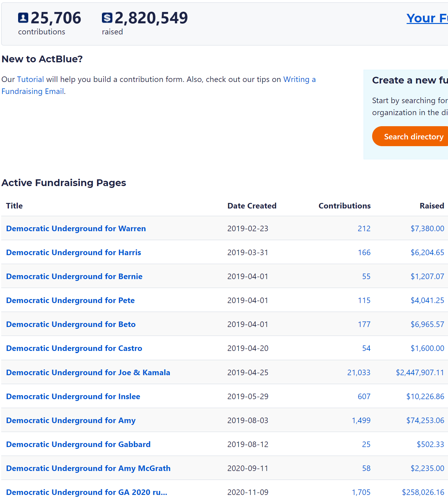Click Amy McGrath's 58 contributions count
Viewport: 448px width, 502px height.
pyautogui.click(x=366, y=468)
